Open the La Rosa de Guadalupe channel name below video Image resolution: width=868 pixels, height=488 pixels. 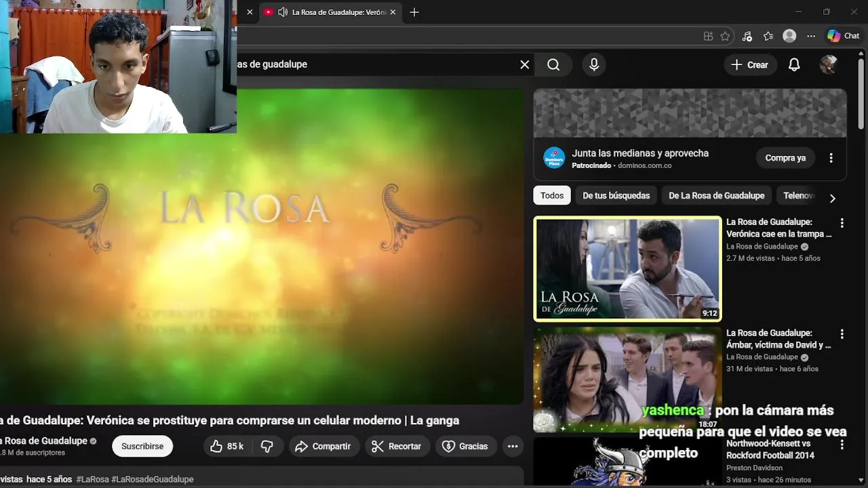coord(43,441)
